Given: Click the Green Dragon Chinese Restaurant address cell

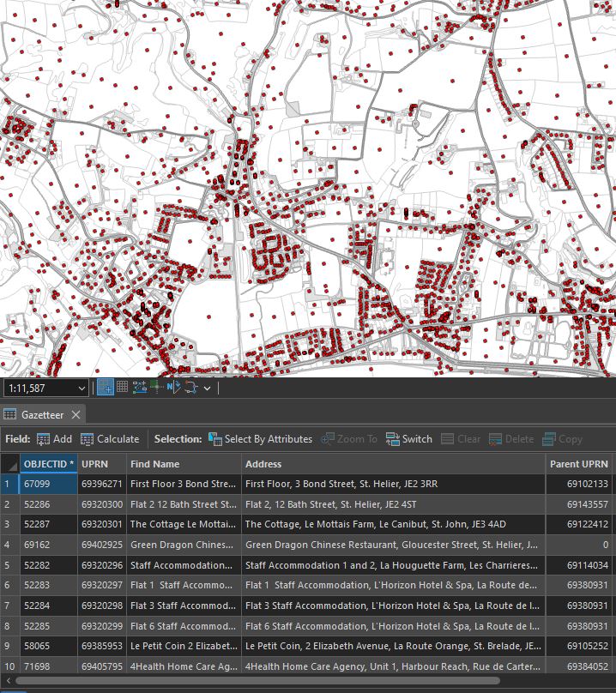Looking at the screenshot, I should tap(391, 545).
